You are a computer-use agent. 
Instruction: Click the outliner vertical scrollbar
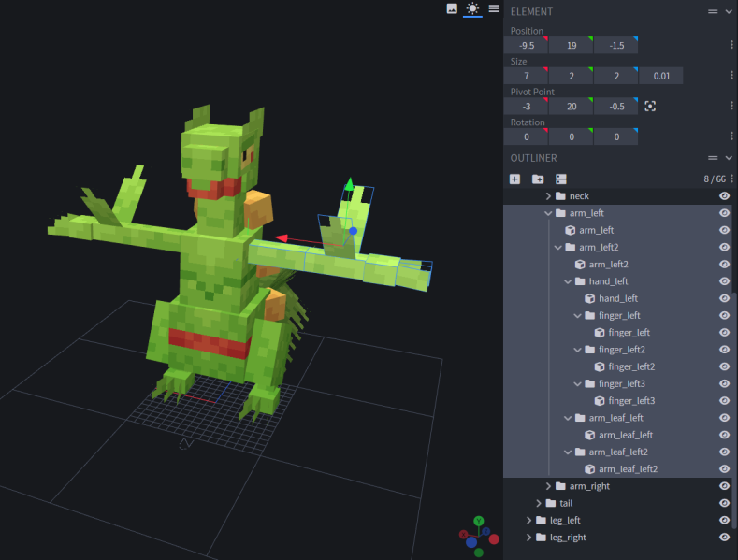(735, 409)
